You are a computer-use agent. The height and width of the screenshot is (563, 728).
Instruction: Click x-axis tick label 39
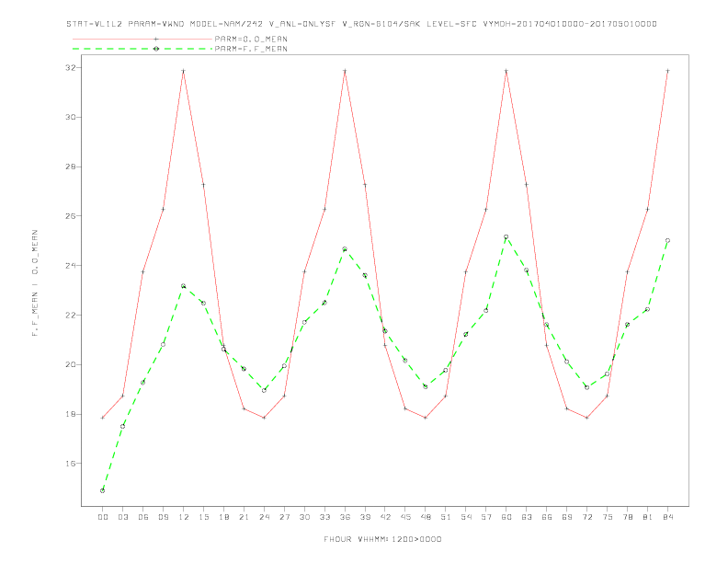point(365,517)
